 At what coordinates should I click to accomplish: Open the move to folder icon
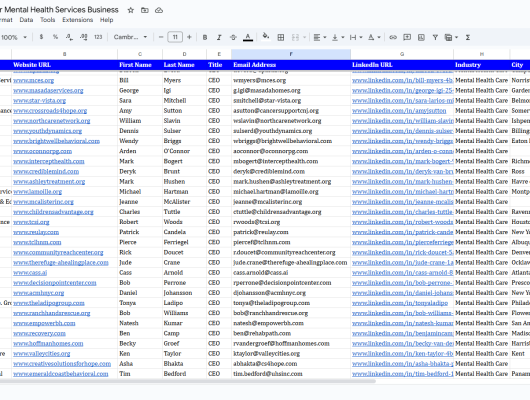tap(145, 10)
